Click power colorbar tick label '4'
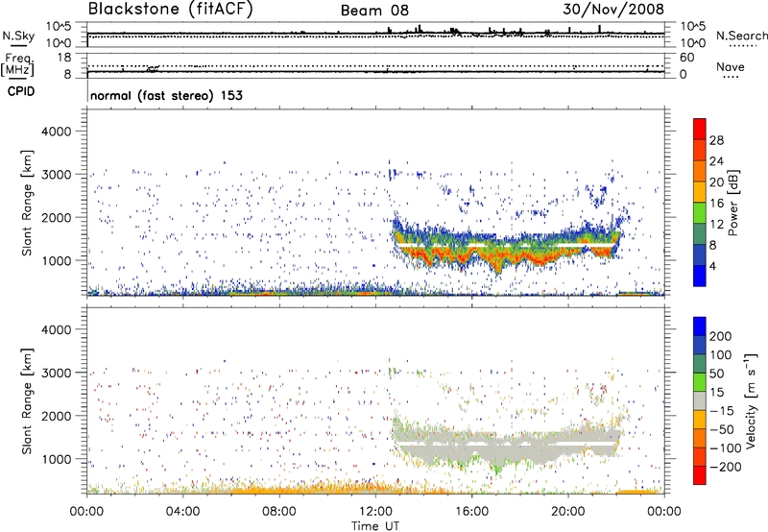Viewport: 768px width, 532px height. (713, 266)
